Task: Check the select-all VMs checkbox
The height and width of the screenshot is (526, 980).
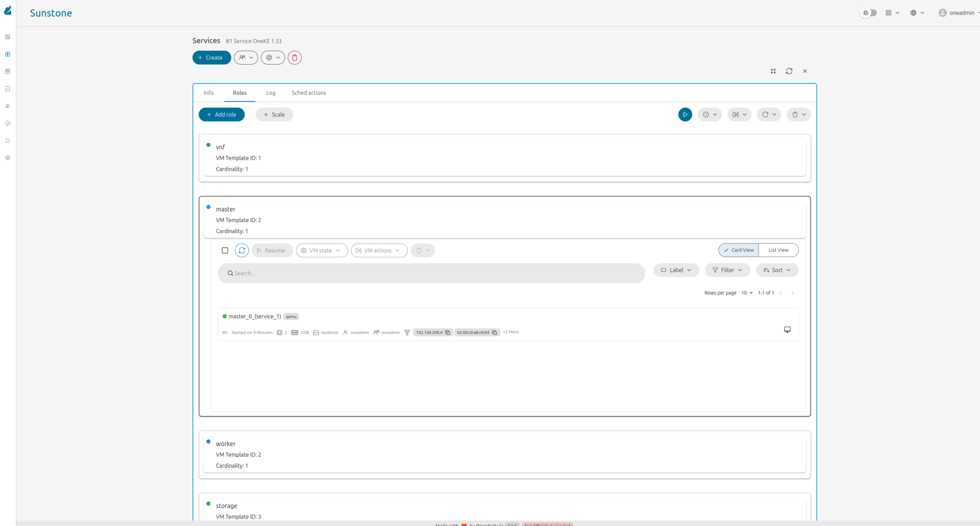Action: (x=225, y=250)
